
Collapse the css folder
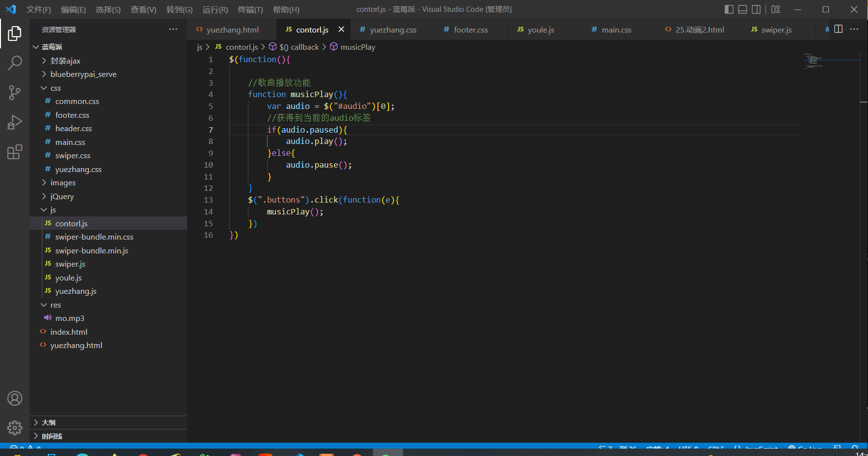pyautogui.click(x=108, y=88)
